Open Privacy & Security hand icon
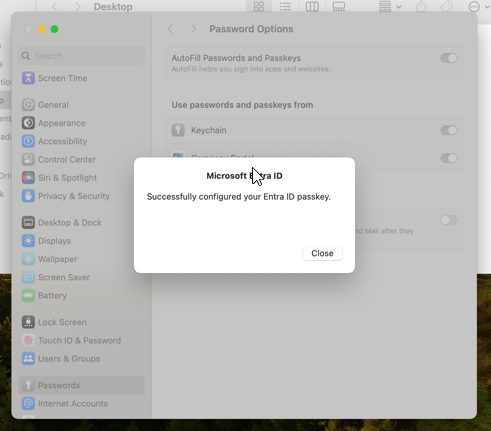 point(28,196)
